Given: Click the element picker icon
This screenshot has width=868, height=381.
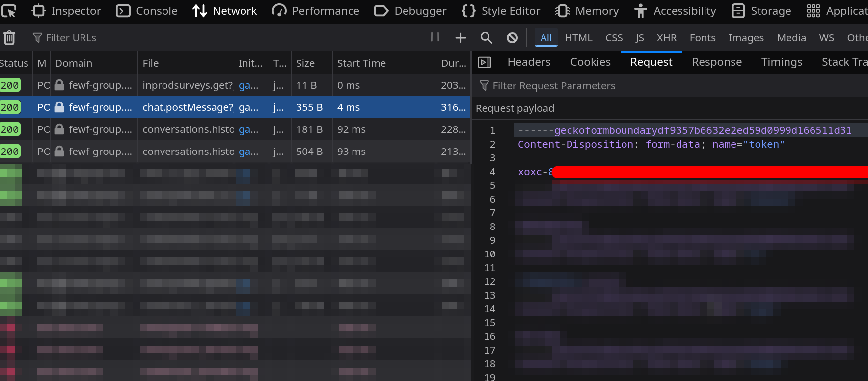Looking at the screenshot, I should pyautogui.click(x=9, y=10).
